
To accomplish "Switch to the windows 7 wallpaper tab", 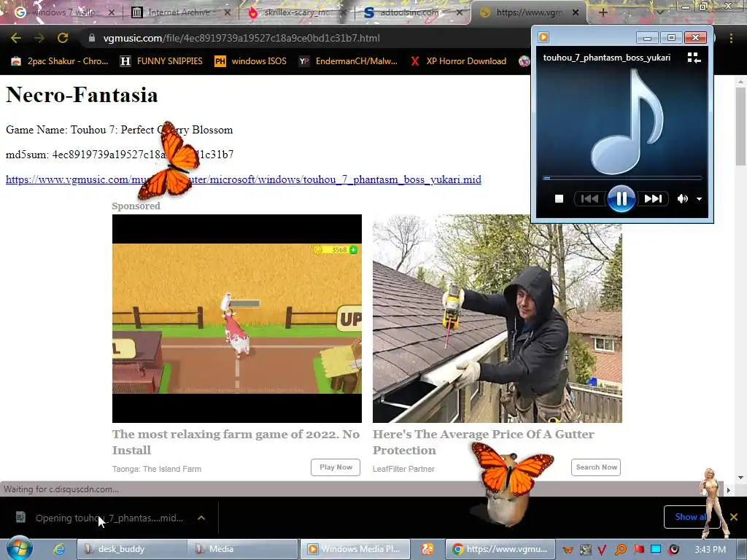I will coord(64,12).
